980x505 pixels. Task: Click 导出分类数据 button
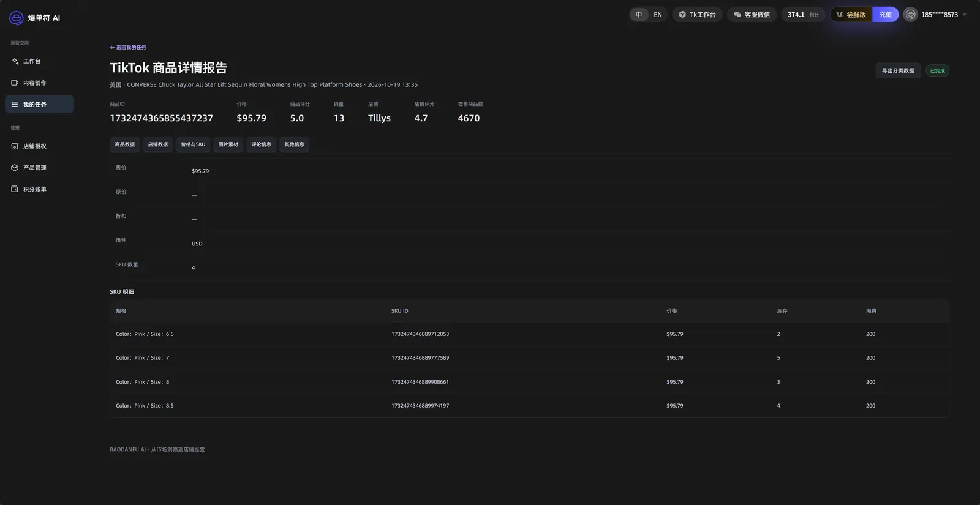pos(898,70)
